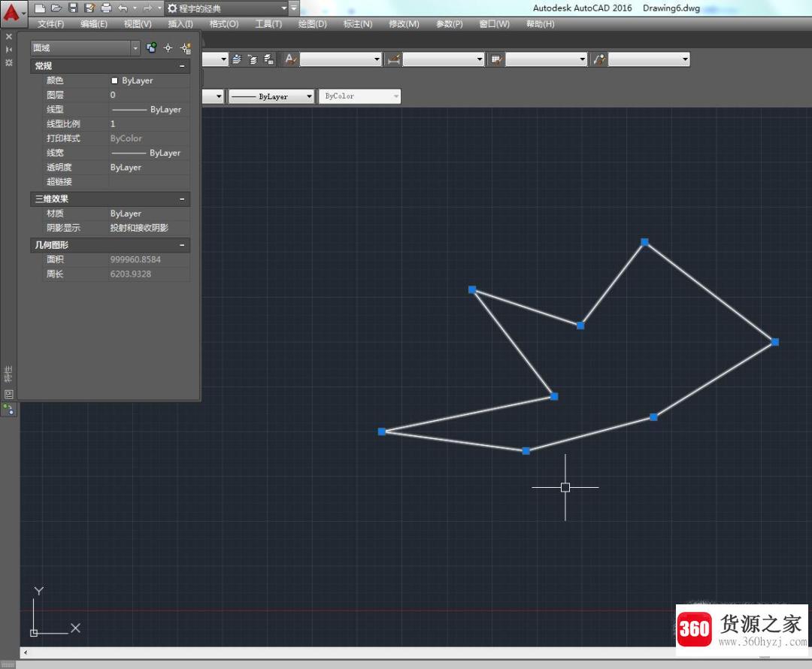The image size is (812, 669).
Task: Click the 周长 value 6203.9328
Action: tap(149, 274)
